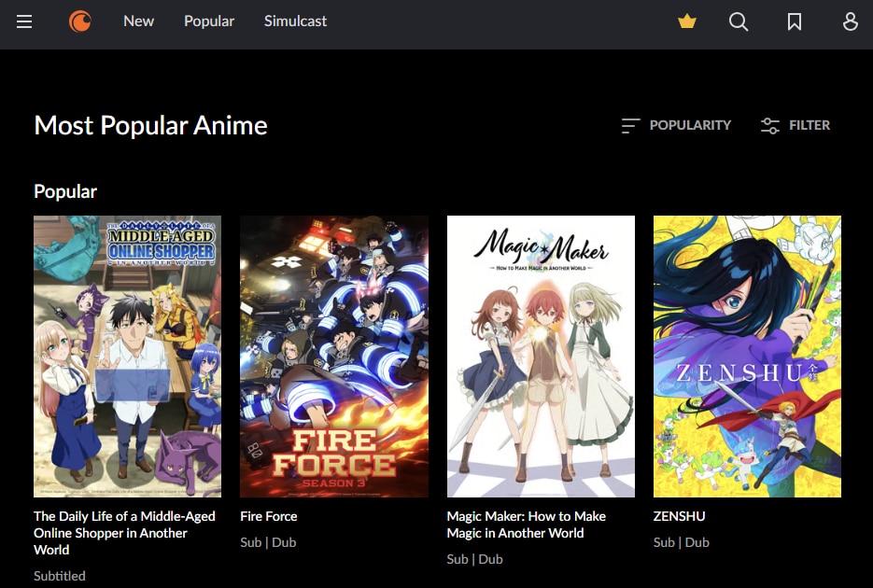The image size is (873, 588).
Task: Open the Watchlist bookmark icon
Action: click(x=795, y=21)
